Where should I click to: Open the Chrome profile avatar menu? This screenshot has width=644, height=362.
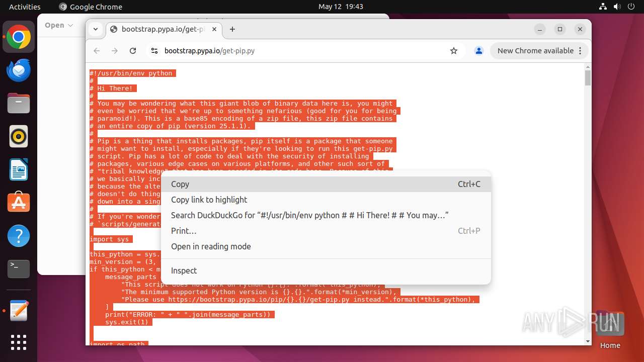coord(479,51)
